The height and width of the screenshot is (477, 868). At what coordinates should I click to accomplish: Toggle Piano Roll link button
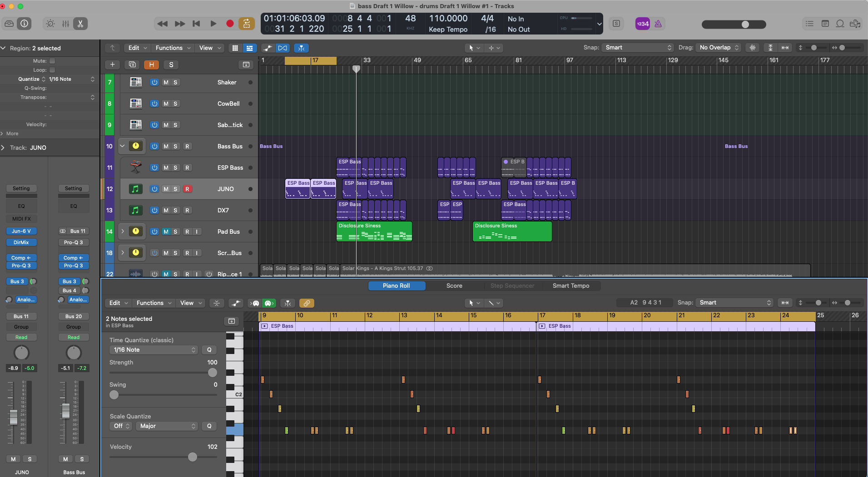[307, 303]
